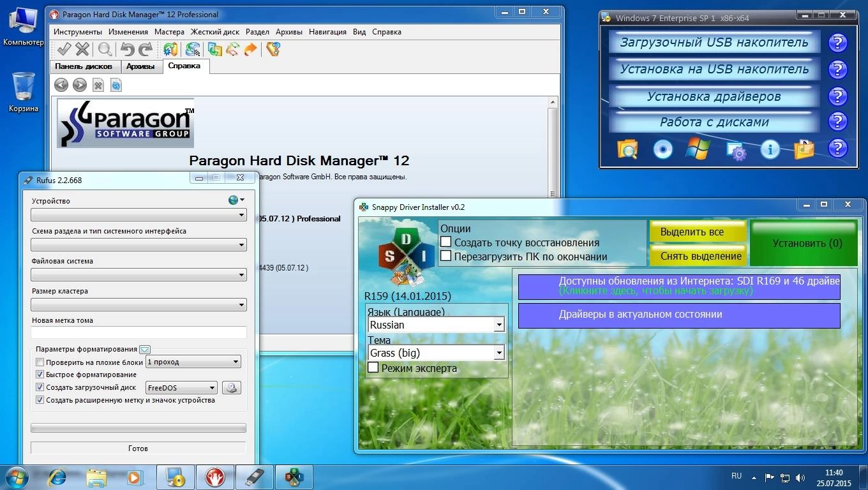This screenshot has width=868, height=490.
Task: Open the Windows Start menu
Action: tap(16, 477)
